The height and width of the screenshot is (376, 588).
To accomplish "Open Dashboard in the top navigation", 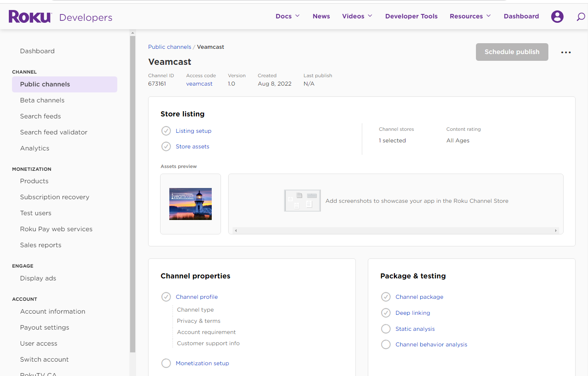I will click(x=521, y=16).
